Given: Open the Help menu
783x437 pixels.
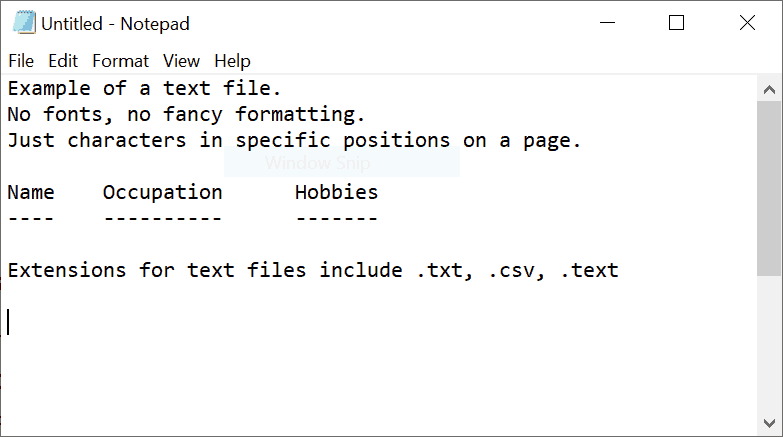Looking at the screenshot, I should [232, 61].
